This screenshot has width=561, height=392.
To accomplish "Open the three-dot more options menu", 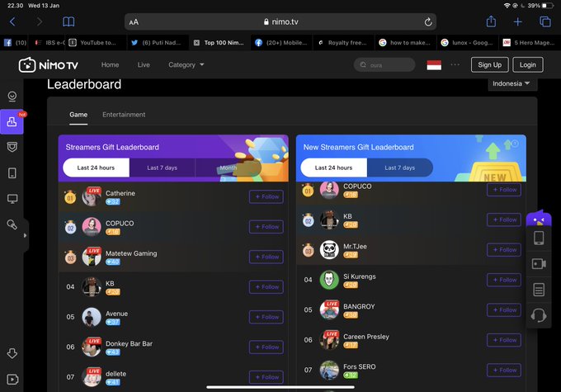I will tap(455, 65).
